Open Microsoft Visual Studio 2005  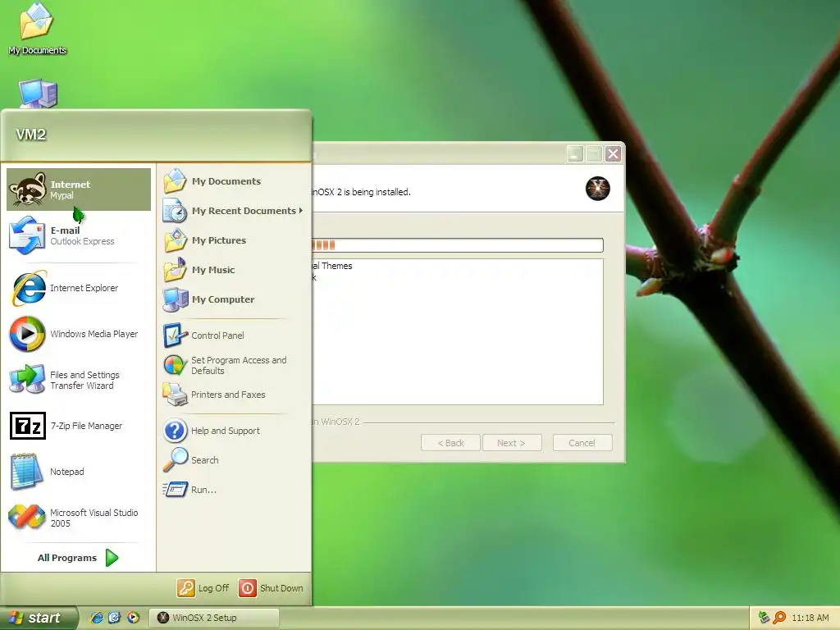[79, 518]
